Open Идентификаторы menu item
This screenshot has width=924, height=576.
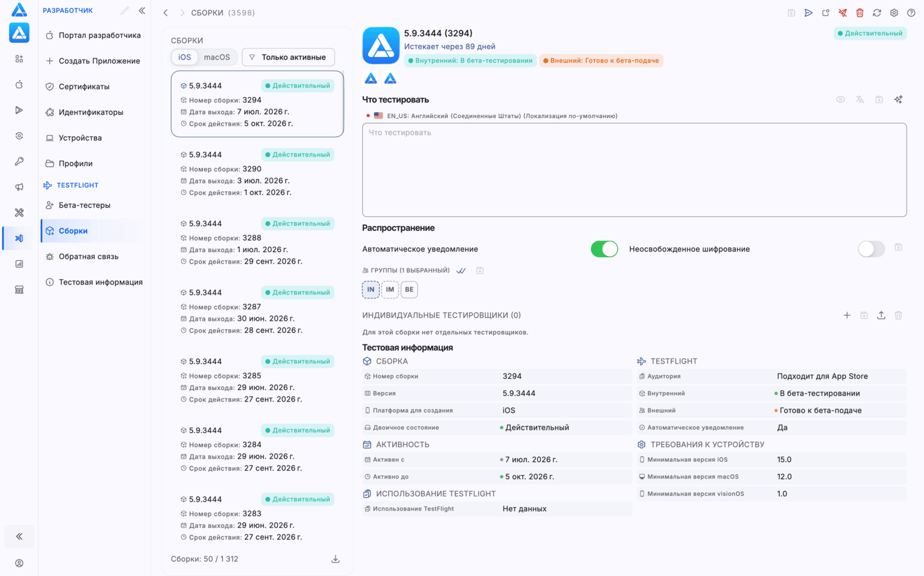[94, 112]
